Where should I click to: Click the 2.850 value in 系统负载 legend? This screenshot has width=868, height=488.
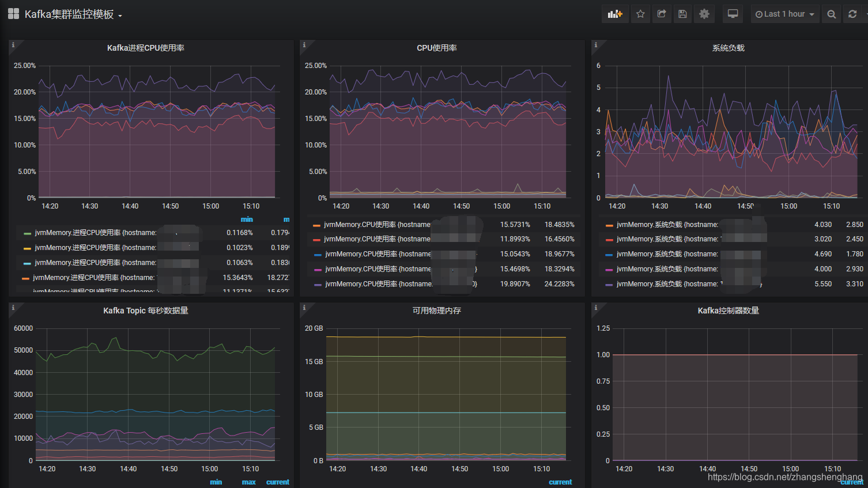(855, 225)
